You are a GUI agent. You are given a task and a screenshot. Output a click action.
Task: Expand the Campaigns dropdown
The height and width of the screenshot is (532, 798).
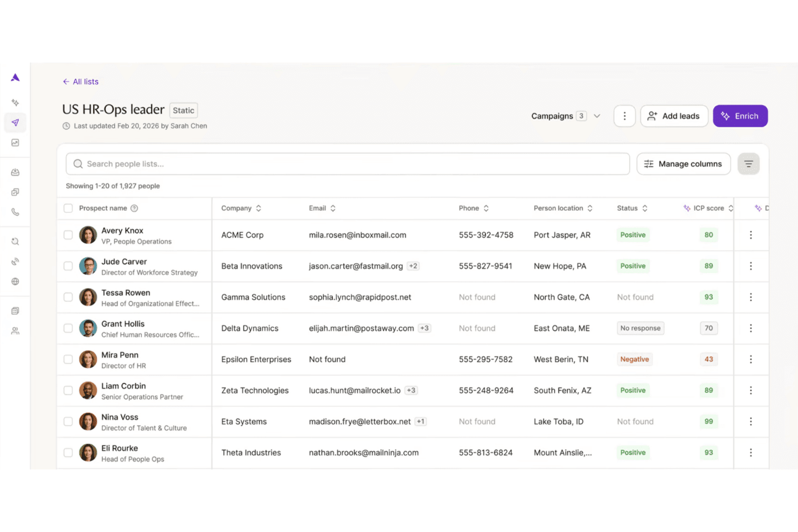[566, 116]
